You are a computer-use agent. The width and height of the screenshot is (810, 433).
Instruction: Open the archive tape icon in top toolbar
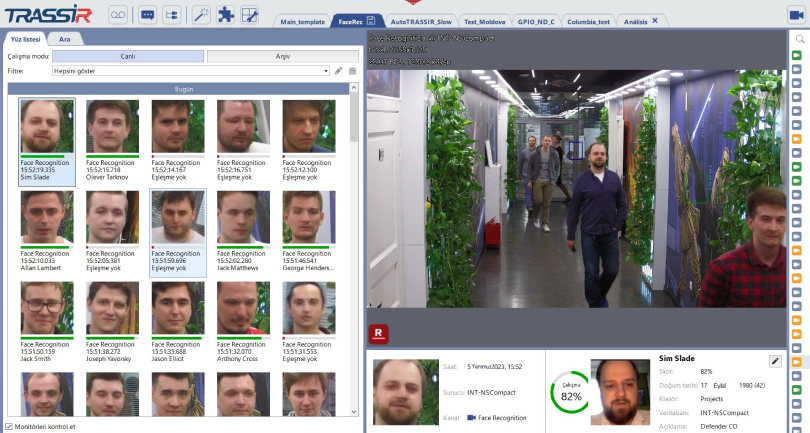(x=118, y=14)
